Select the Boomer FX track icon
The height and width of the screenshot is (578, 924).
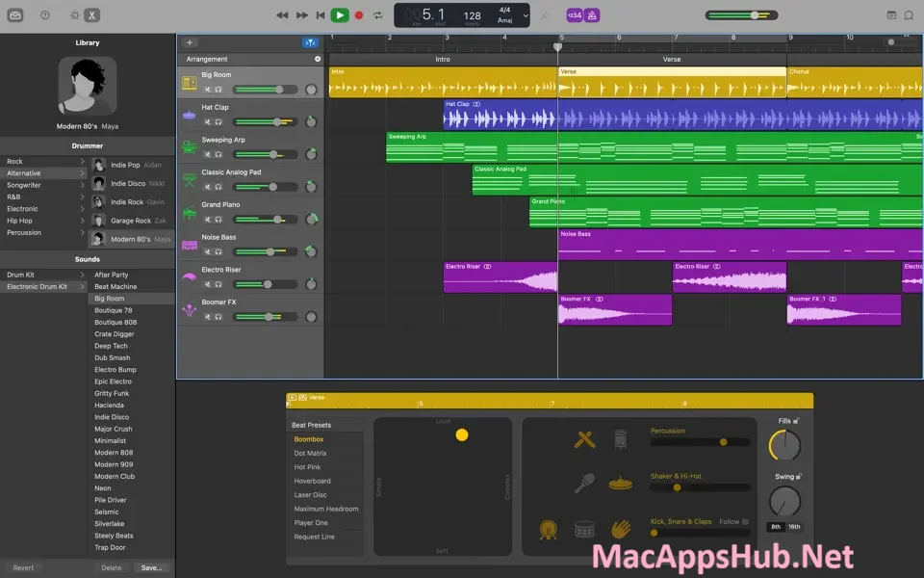(x=190, y=309)
